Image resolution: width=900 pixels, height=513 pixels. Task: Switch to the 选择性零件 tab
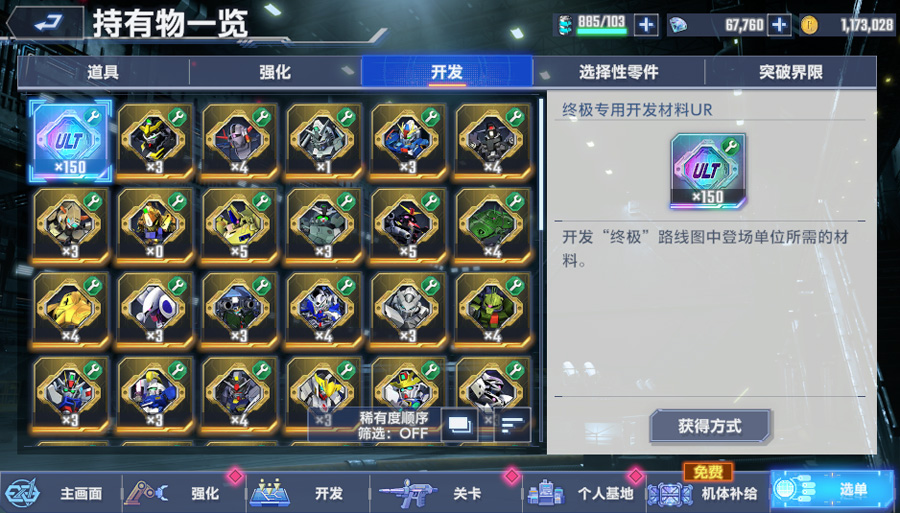coord(618,72)
